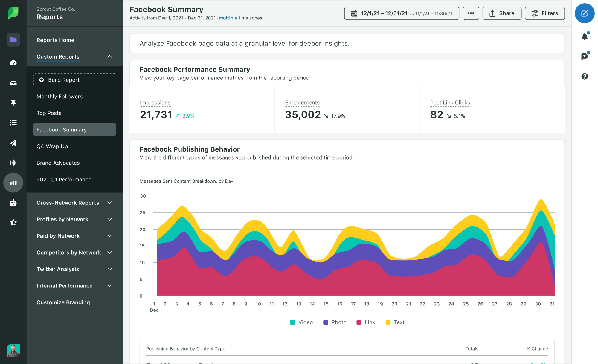Viewport: 598px width, 364px height.
Task: Toggle the Text content type in chart legend
Action: coord(393,322)
